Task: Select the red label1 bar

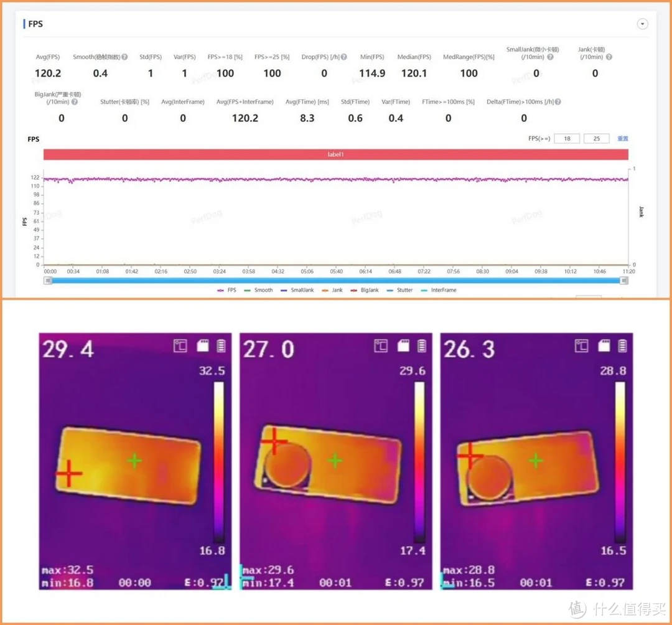Action: [x=335, y=154]
